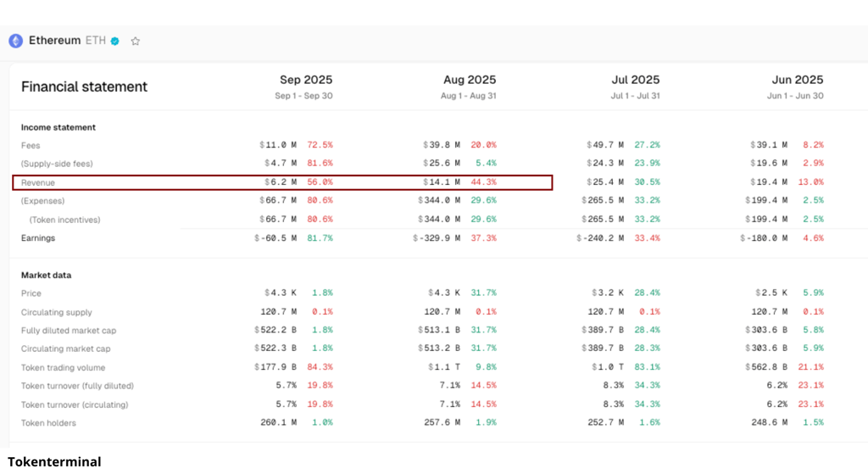This screenshot has width=868, height=474.
Task: Add Ethereum to favorites with star icon
Action: click(135, 41)
